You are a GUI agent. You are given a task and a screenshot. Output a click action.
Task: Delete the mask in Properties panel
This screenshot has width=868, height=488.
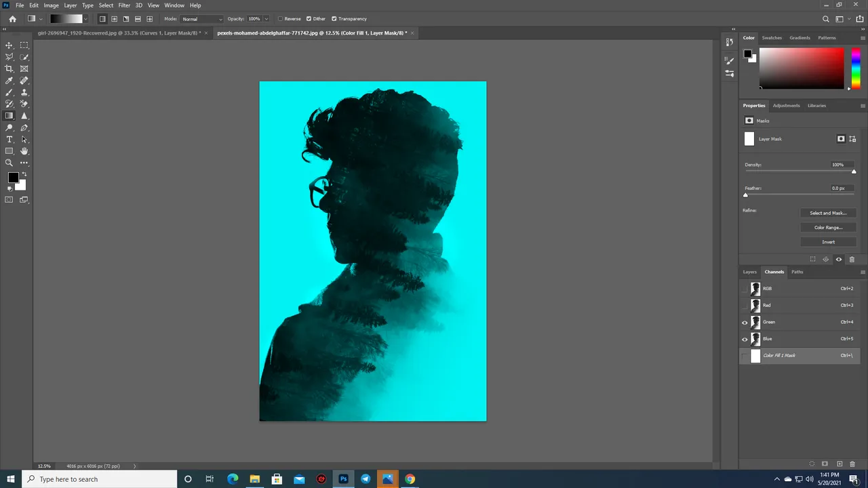click(x=852, y=259)
